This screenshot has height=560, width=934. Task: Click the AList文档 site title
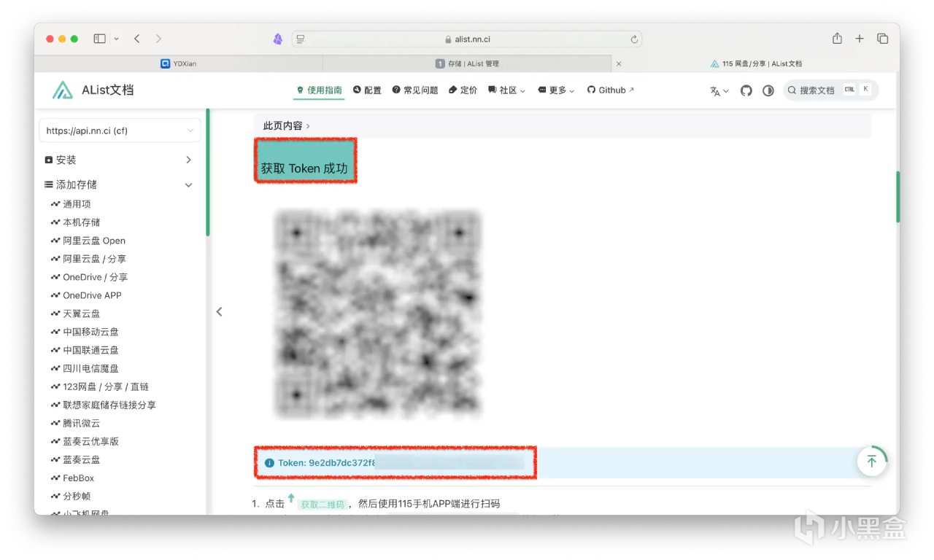coord(108,90)
